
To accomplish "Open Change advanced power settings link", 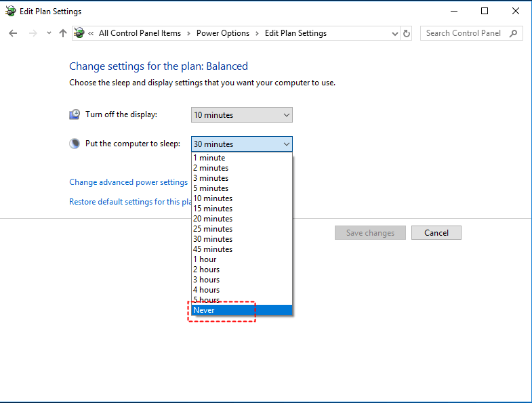I will coord(128,182).
